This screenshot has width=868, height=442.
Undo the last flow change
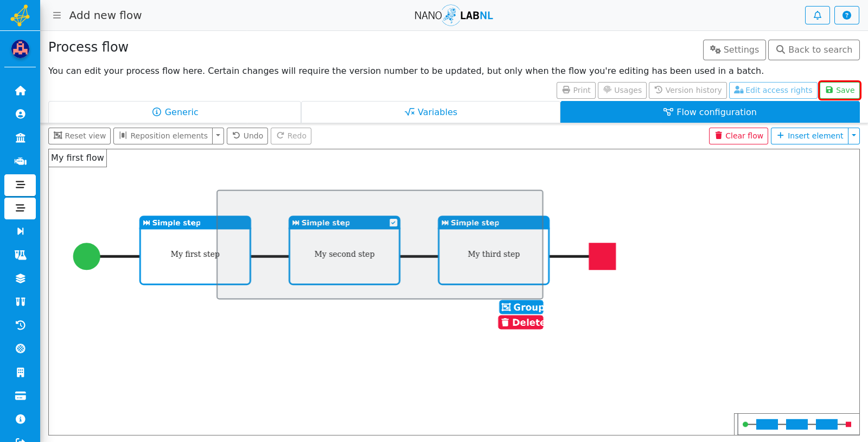click(247, 136)
